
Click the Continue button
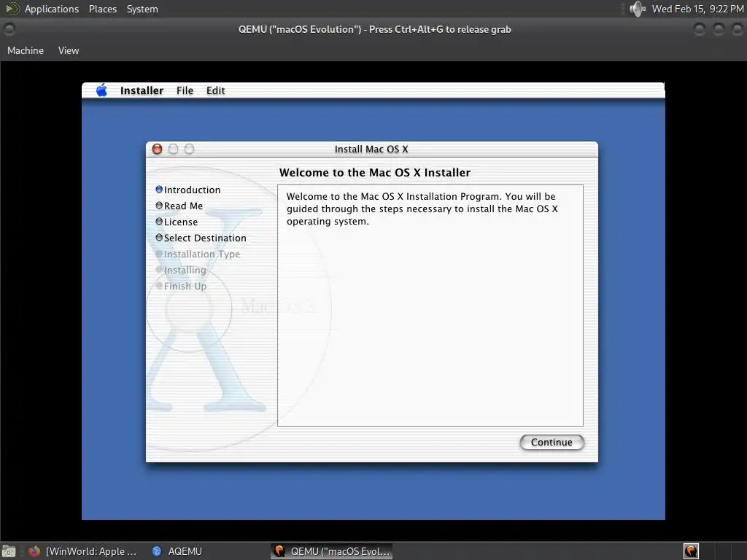[x=551, y=443]
